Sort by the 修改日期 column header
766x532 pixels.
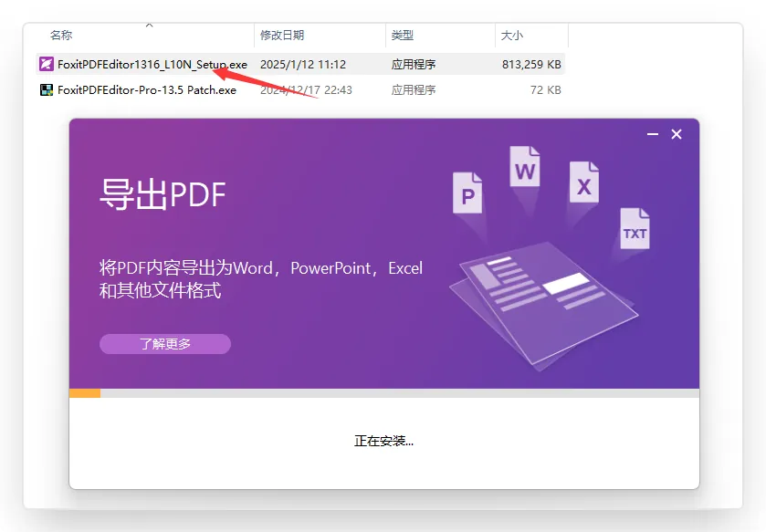(282, 36)
